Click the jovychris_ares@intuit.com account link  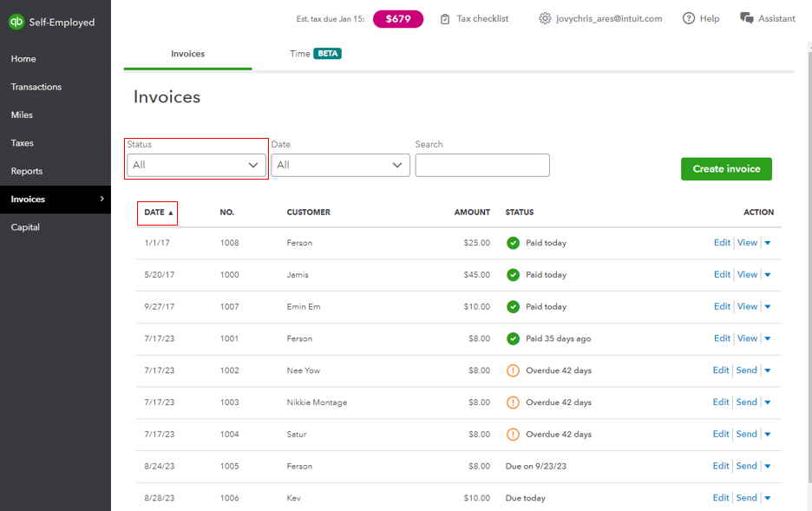point(609,18)
